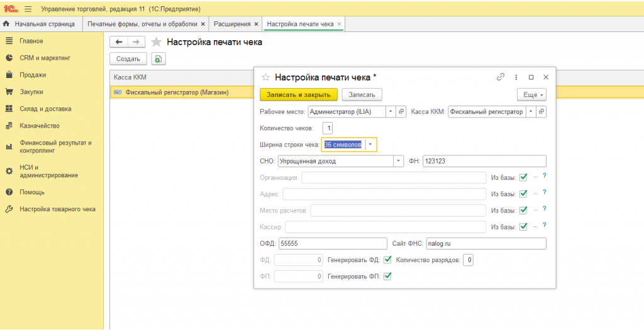Mark the dialog as favorite with its star

pos(265,77)
